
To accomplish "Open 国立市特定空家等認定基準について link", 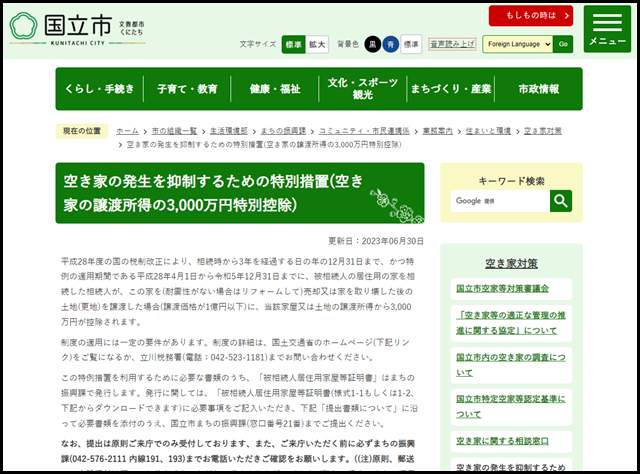I will tap(511, 407).
